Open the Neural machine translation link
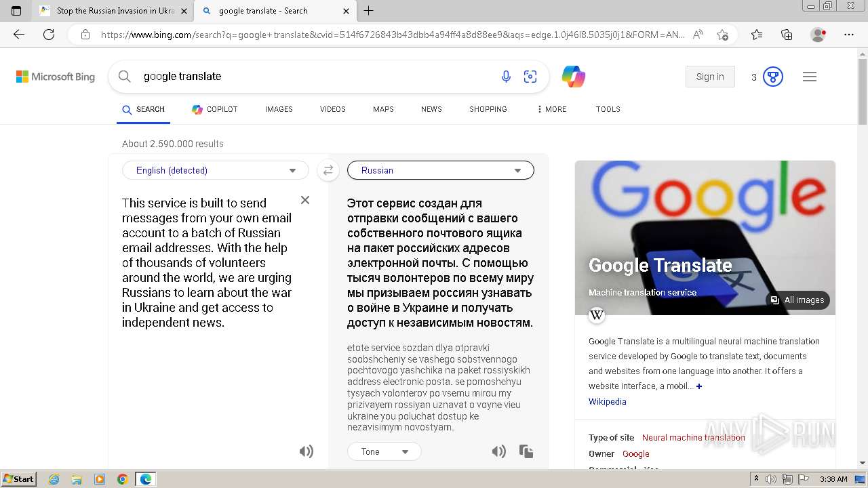The height and width of the screenshot is (488, 868). click(x=693, y=438)
